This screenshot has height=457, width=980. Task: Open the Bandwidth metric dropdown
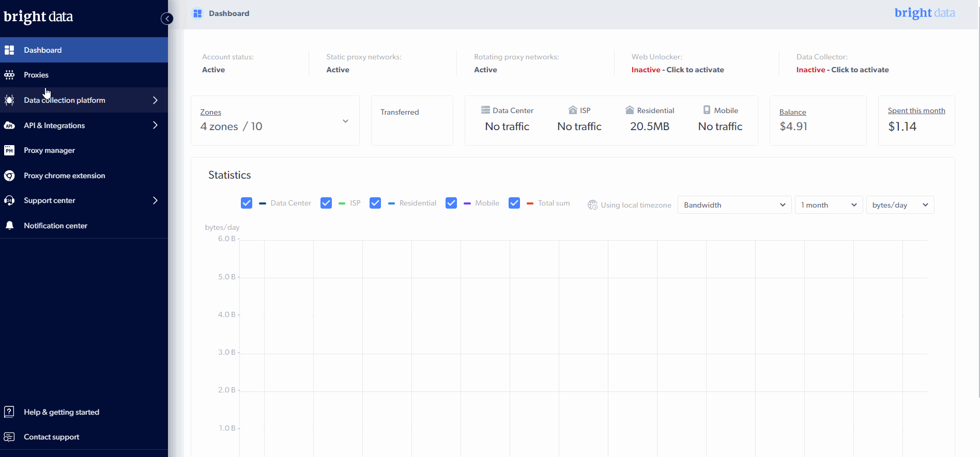click(734, 205)
